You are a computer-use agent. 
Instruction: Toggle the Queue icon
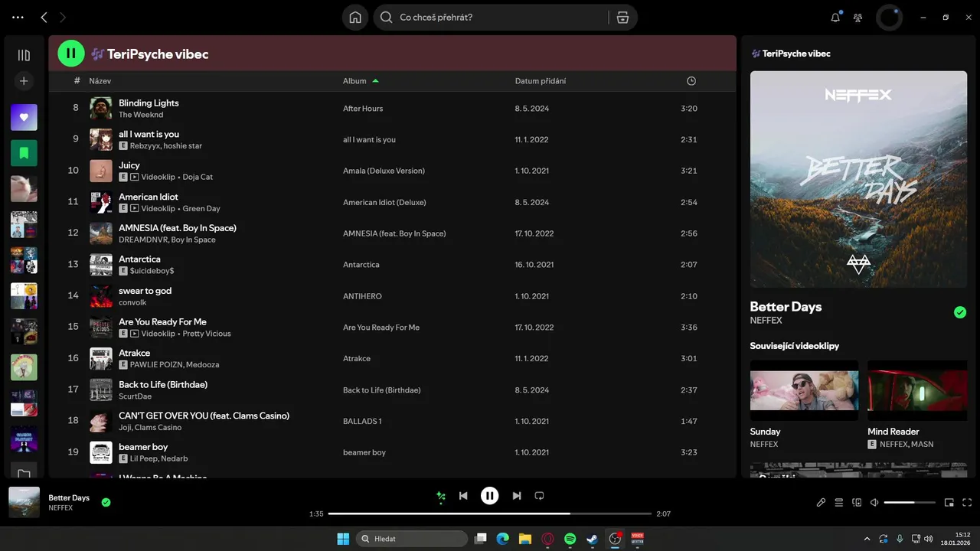click(x=839, y=503)
